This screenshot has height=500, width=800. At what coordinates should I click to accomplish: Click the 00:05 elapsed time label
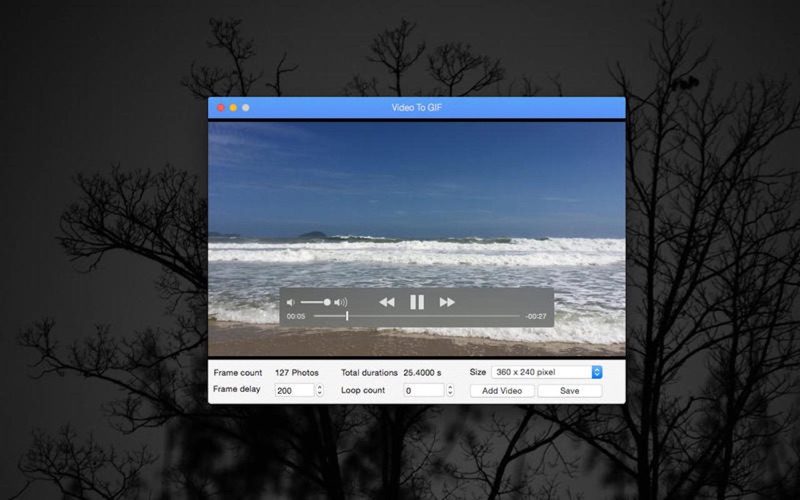tap(296, 316)
